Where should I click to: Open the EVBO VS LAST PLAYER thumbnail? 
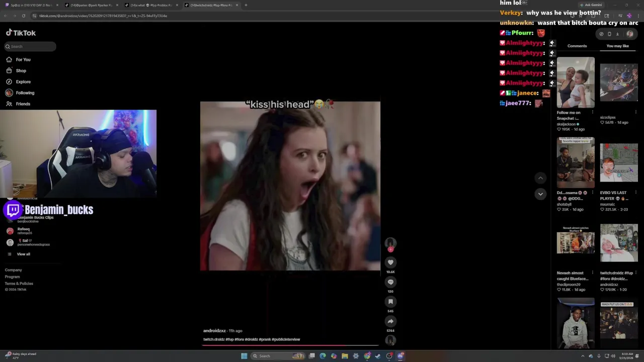coord(619,162)
